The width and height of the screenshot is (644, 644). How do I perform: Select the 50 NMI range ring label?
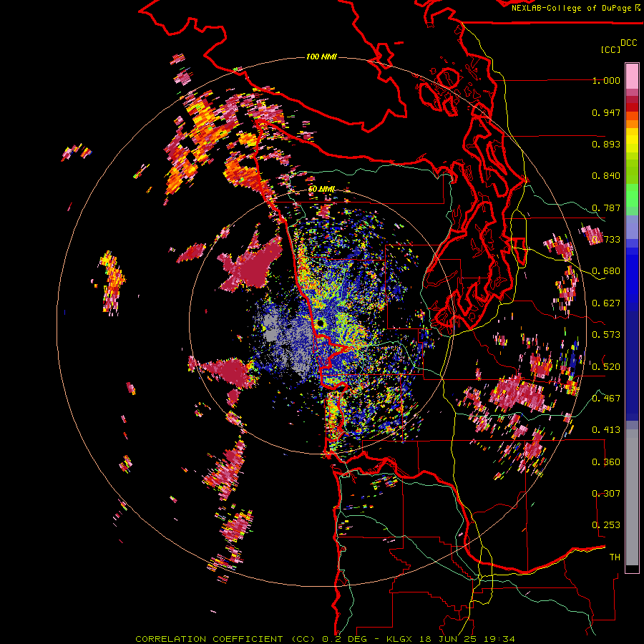pos(321,189)
